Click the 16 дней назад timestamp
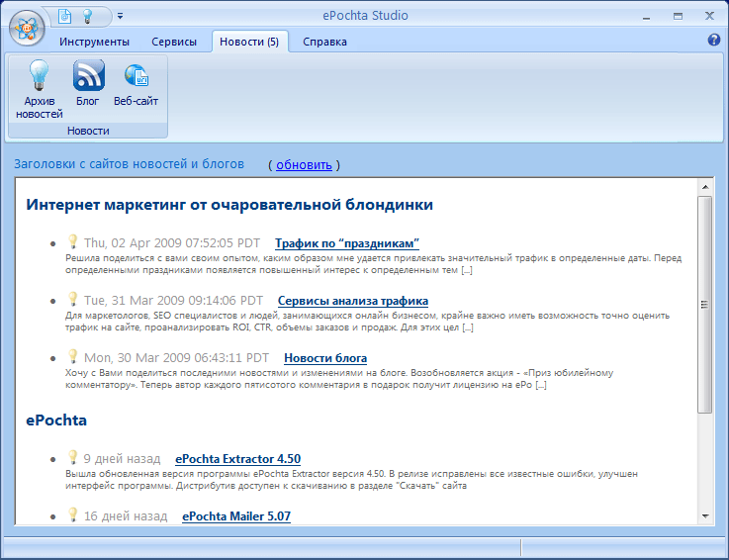Image resolution: width=729 pixels, height=560 pixels. pos(126,516)
